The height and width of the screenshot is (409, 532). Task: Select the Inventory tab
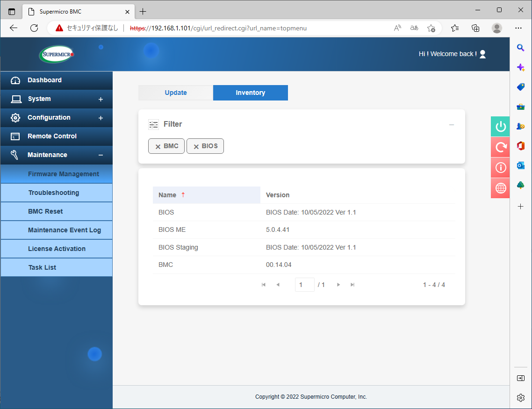(251, 93)
